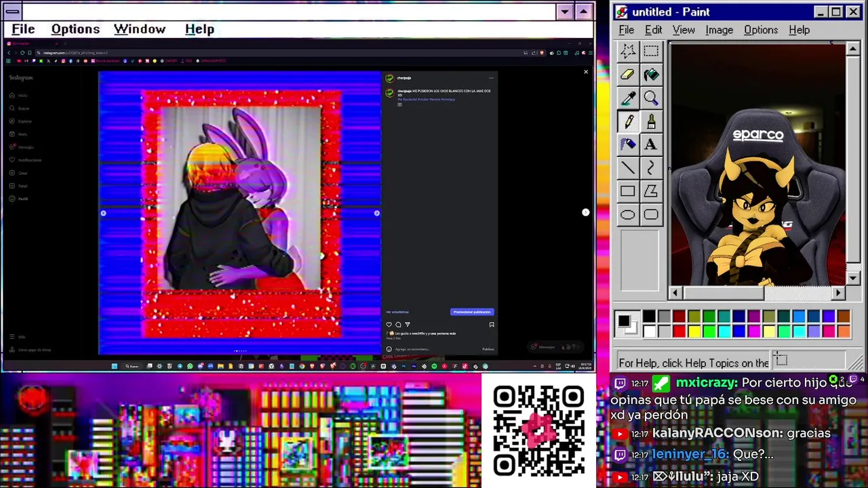This screenshot has height=488, width=868.
Task: Click Paint vertical scrollbar down arrow
Action: [853, 277]
